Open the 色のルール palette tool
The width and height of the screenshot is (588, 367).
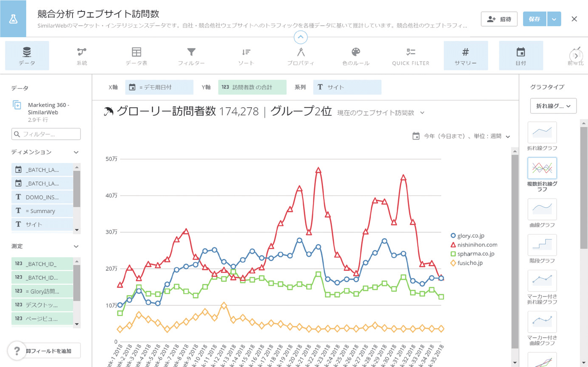356,56
